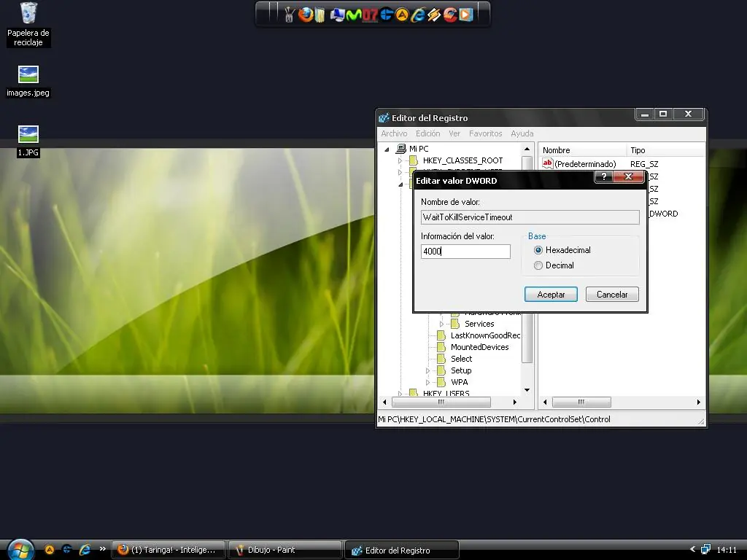Click the tree pane scroll right arrow
Image resolution: width=747 pixels, height=560 pixels.
[x=514, y=402]
